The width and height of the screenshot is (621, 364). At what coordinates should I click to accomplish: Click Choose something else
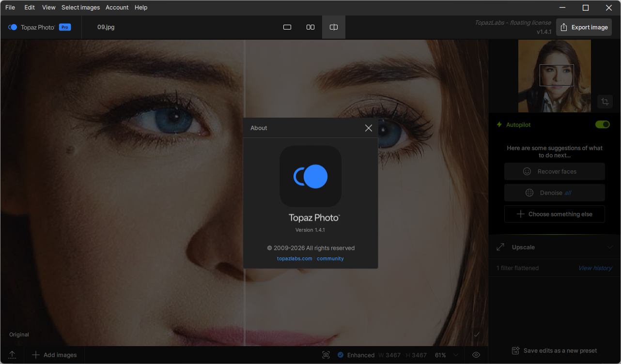tap(555, 214)
